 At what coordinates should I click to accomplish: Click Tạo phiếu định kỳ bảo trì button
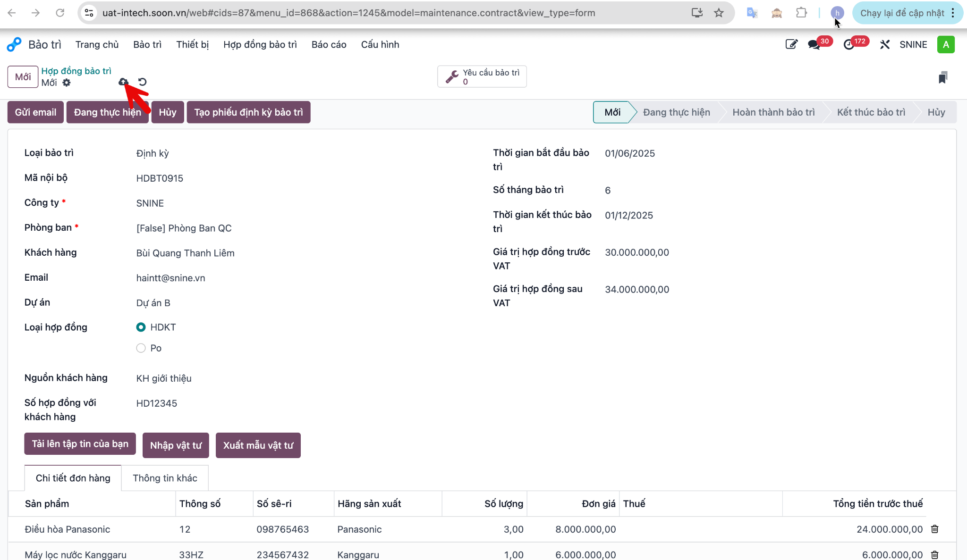pyautogui.click(x=248, y=112)
